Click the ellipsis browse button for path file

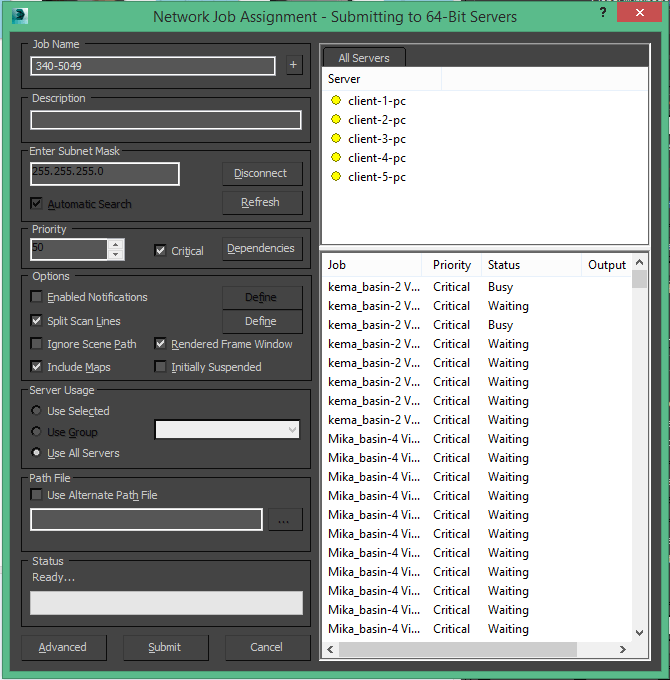(x=285, y=520)
